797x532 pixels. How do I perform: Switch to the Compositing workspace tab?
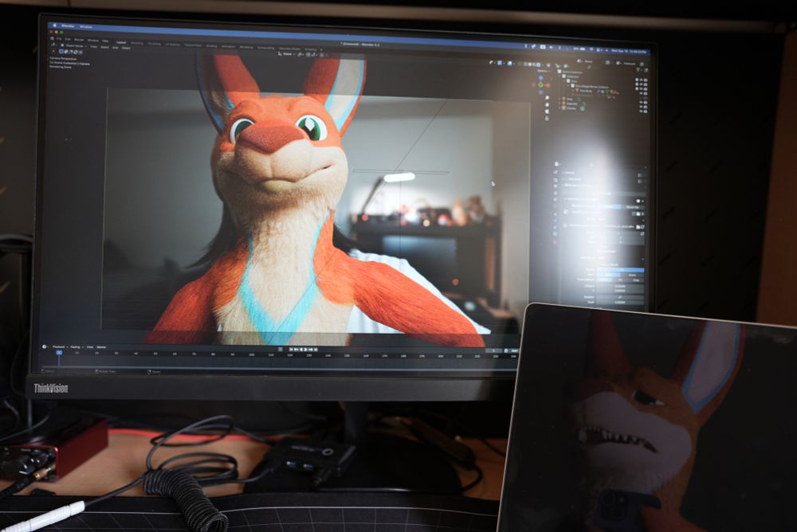pyautogui.click(x=266, y=48)
